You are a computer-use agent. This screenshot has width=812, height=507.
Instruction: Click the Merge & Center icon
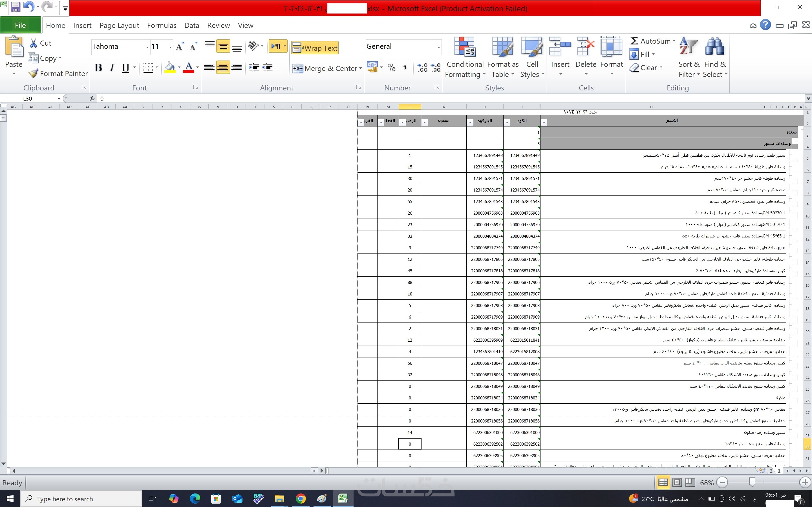tap(298, 68)
